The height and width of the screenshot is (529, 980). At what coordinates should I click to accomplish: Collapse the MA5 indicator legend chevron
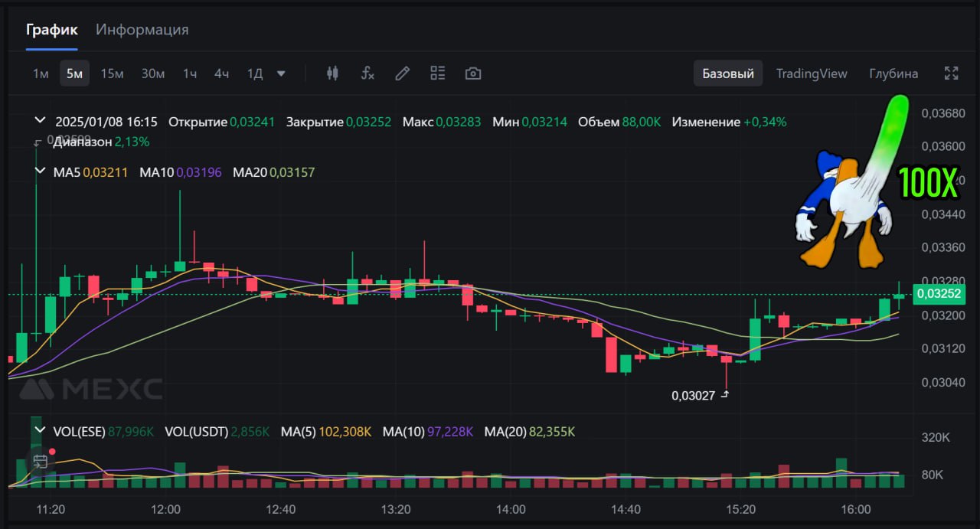pos(41,172)
